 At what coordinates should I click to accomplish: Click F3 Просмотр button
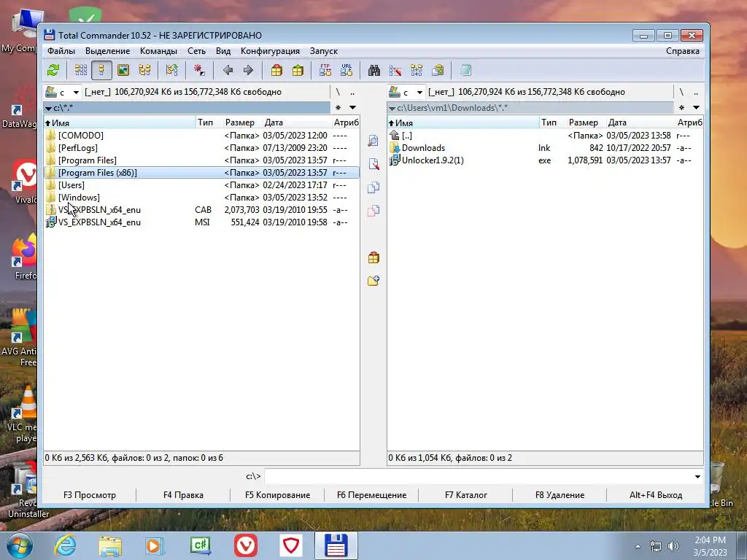tap(90, 495)
